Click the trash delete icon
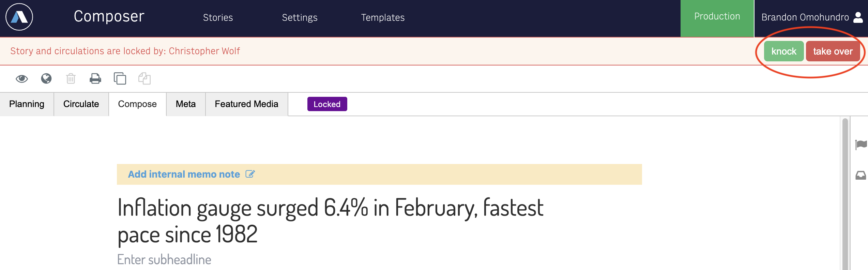868x270 pixels. click(71, 79)
